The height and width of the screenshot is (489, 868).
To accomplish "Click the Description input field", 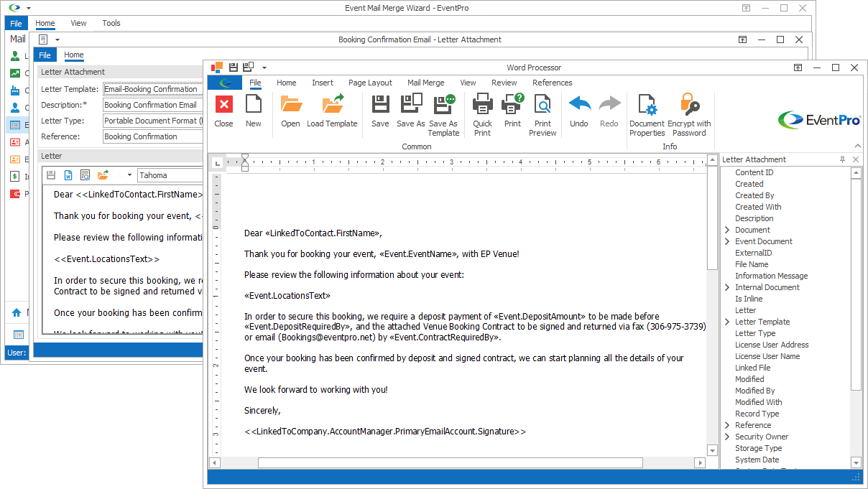I will click(x=153, y=105).
